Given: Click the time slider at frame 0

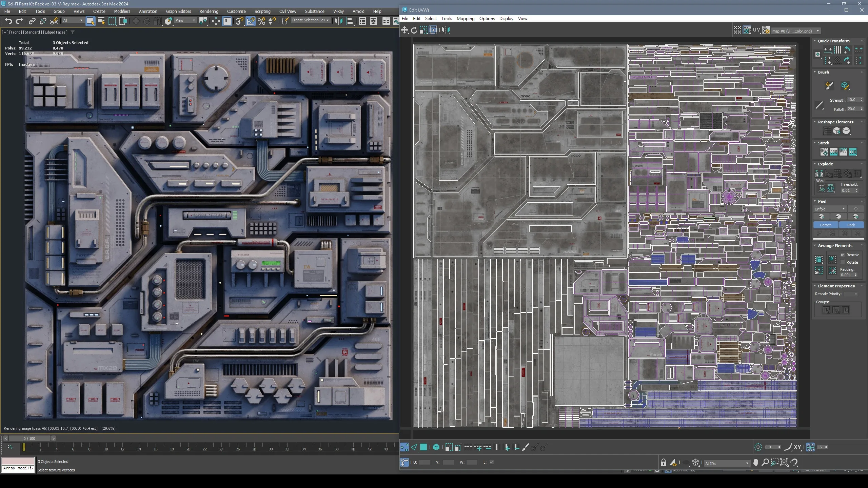Looking at the screenshot, I should click(x=29, y=438).
